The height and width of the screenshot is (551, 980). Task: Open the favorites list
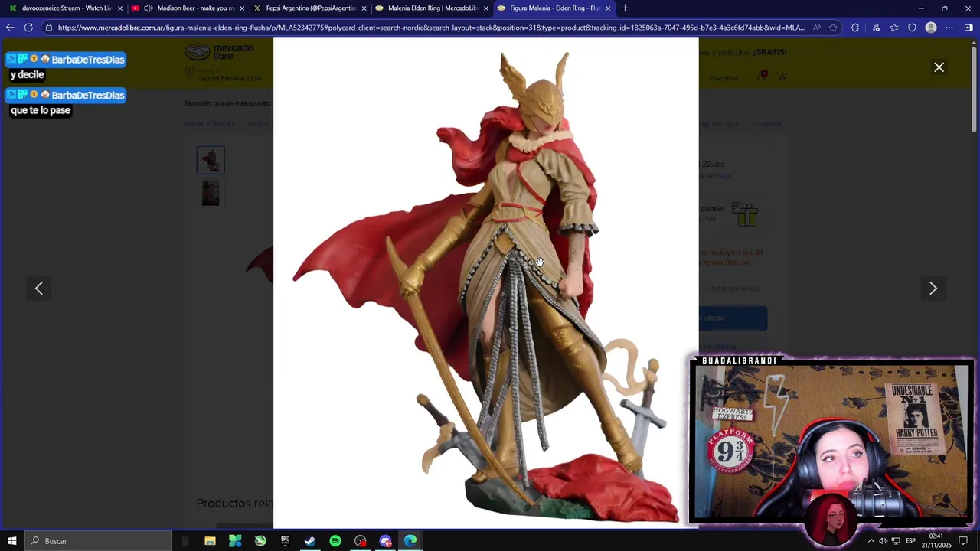[x=894, y=28]
